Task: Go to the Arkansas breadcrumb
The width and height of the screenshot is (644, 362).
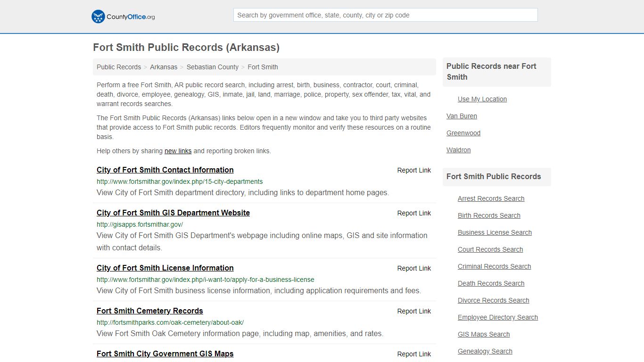Action: point(164,67)
